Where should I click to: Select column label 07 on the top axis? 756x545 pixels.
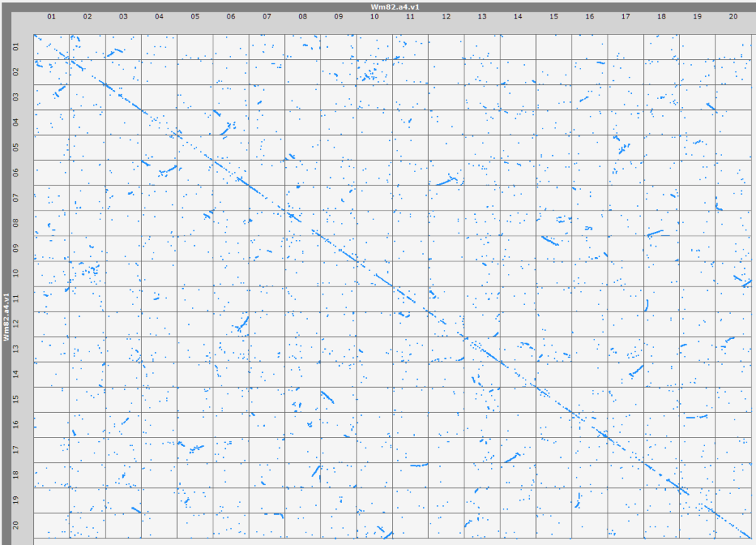point(267,16)
